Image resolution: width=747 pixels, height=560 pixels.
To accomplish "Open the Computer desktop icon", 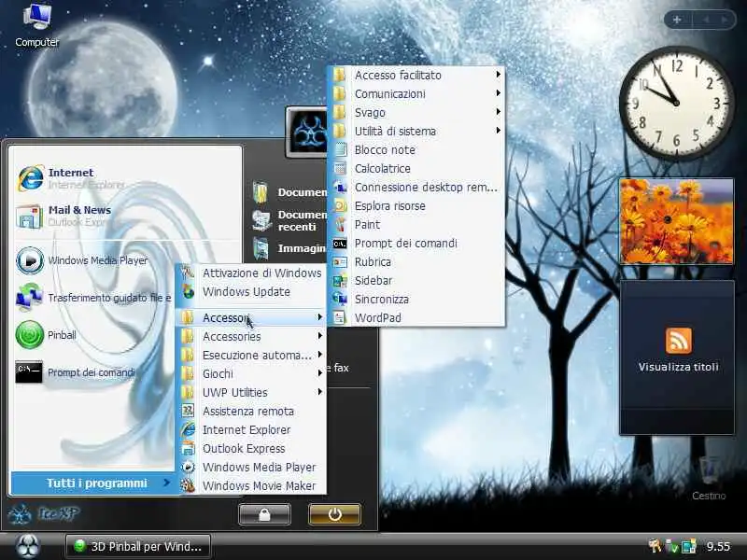I will 36,16.
